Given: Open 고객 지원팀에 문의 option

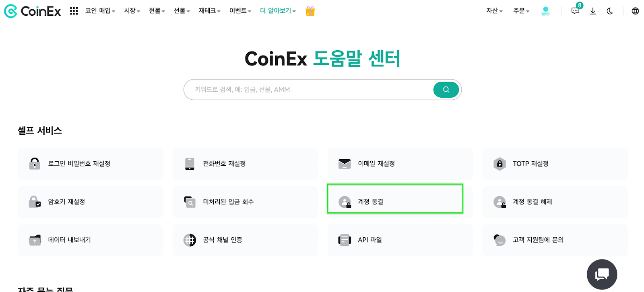Looking at the screenshot, I should tap(554, 240).
